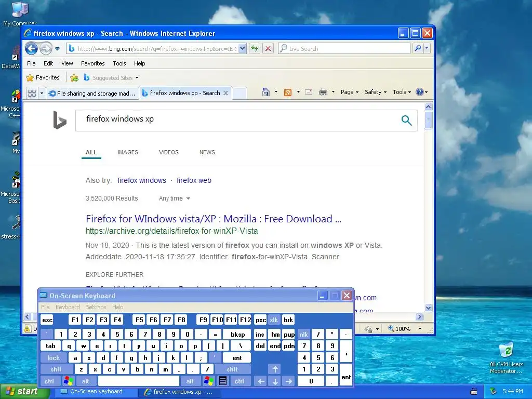This screenshot has height=399, width=532.
Task: Click the Quick Tabs grid icon
Action: 32,93
